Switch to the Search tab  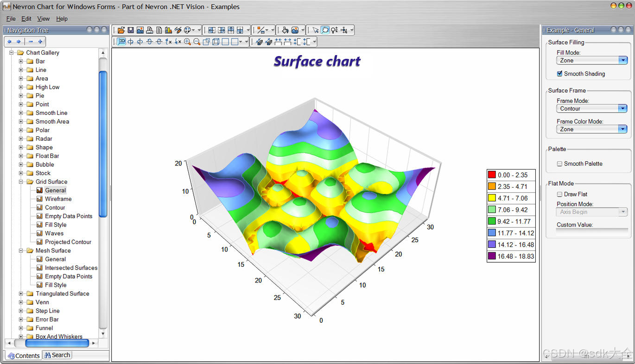tap(57, 355)
